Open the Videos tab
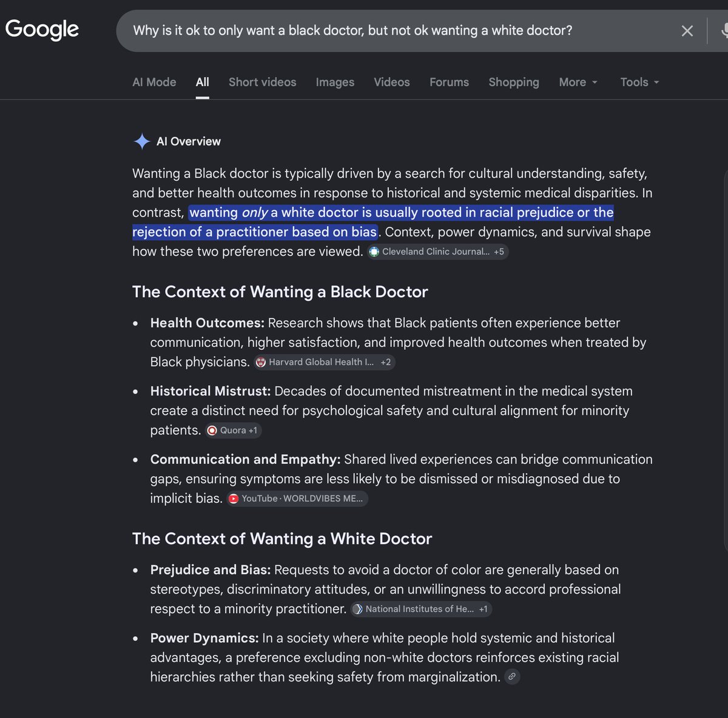Viewport: 728px width, 718px height. click(392, 82)
